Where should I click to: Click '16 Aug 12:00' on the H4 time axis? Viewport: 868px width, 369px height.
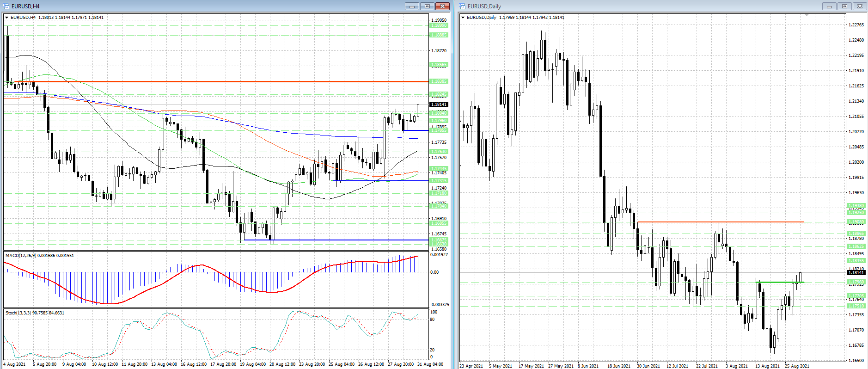tap(194, 364)
